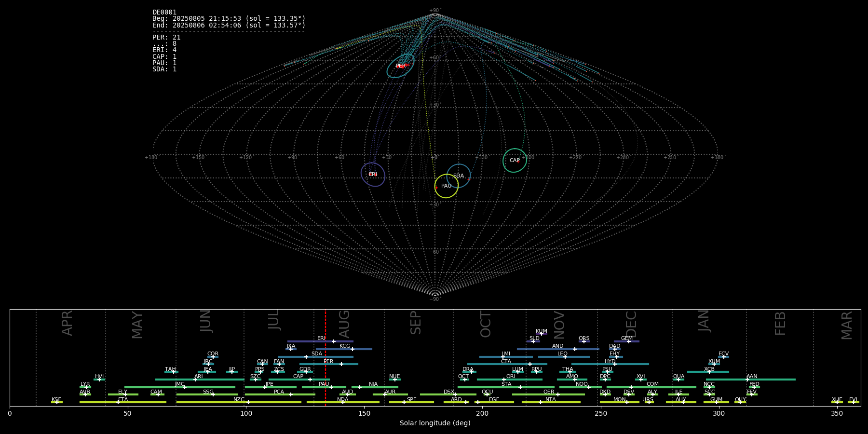The image size is (868, 434).
Task: Click the SEP month label in timeline
Action: point(415,323)
